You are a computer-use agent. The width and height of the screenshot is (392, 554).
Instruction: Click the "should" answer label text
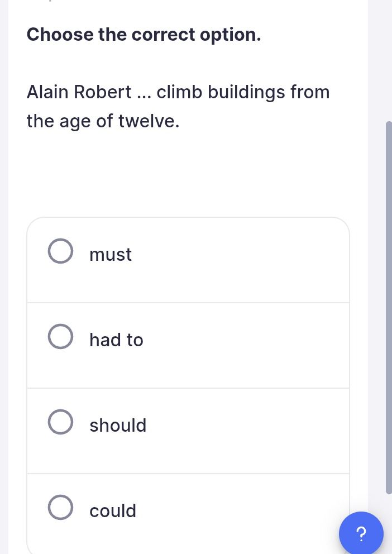[118, 425]
